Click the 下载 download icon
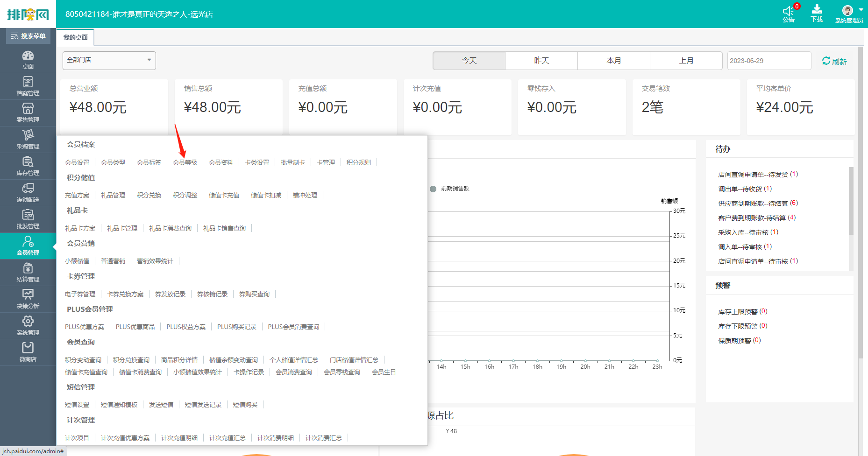Screen dimensions: 868x456 (x=817, y=14)
